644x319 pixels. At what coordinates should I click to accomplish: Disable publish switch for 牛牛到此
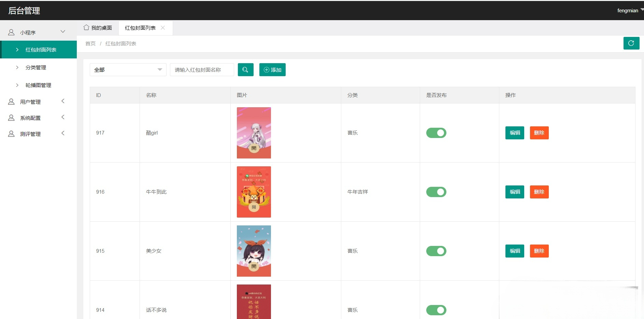pyautogui.click(x=436, y=192)
